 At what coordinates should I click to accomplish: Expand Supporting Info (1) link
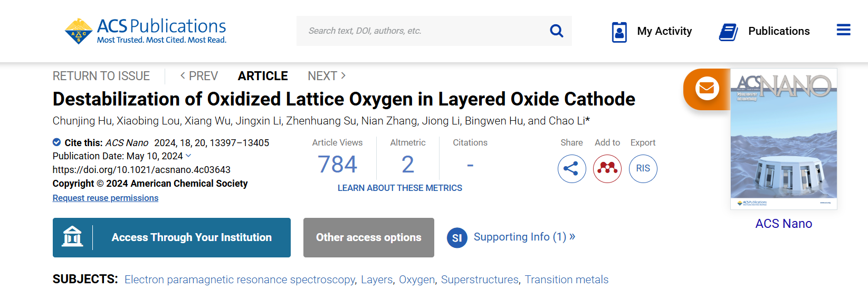519,237
